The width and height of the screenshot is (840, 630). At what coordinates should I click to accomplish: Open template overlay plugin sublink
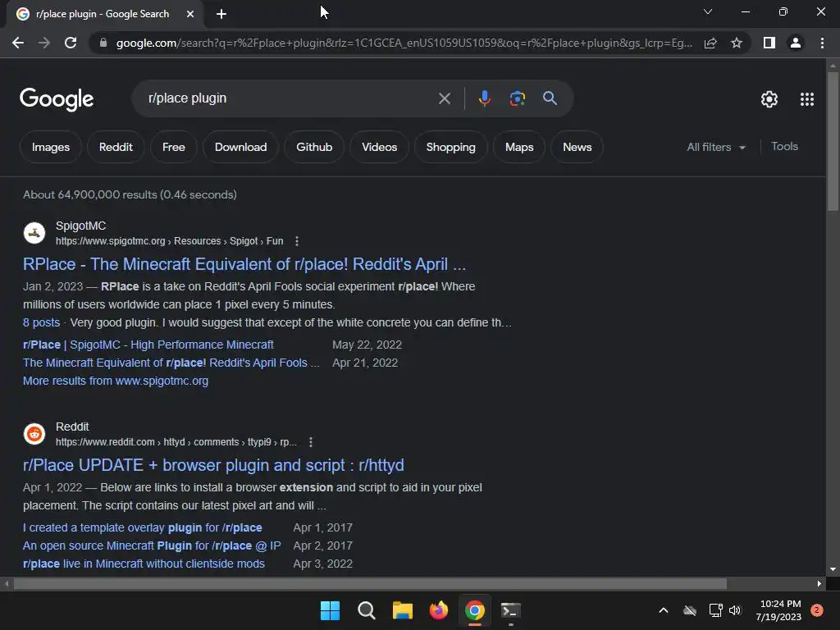pos(143,527)
